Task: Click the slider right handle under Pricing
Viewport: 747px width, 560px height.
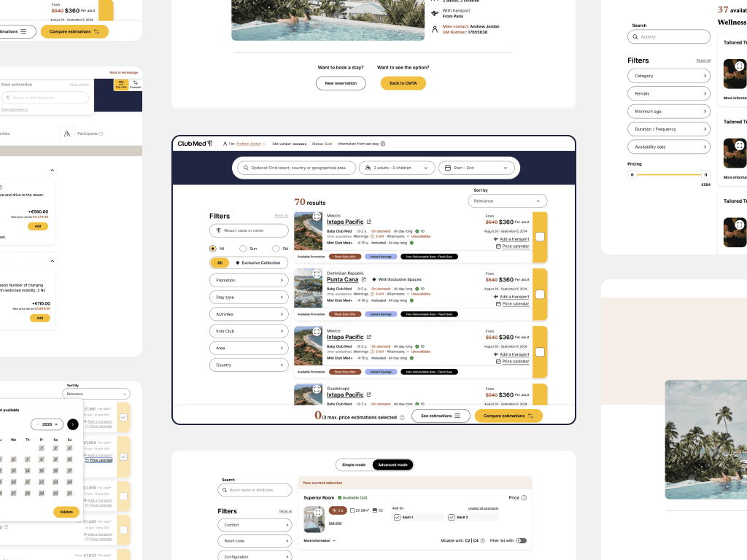Action: (x=705, y=175)
